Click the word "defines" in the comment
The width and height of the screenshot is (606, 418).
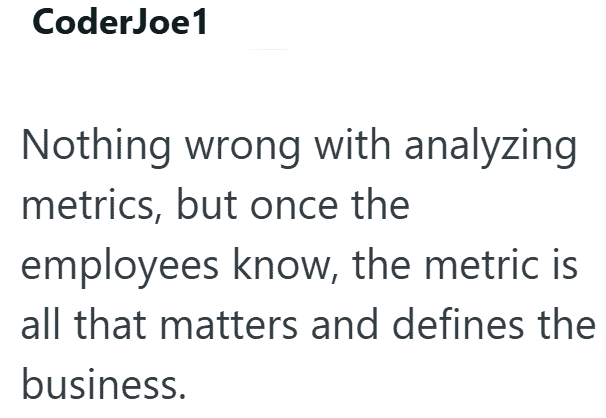coord(458,324)
